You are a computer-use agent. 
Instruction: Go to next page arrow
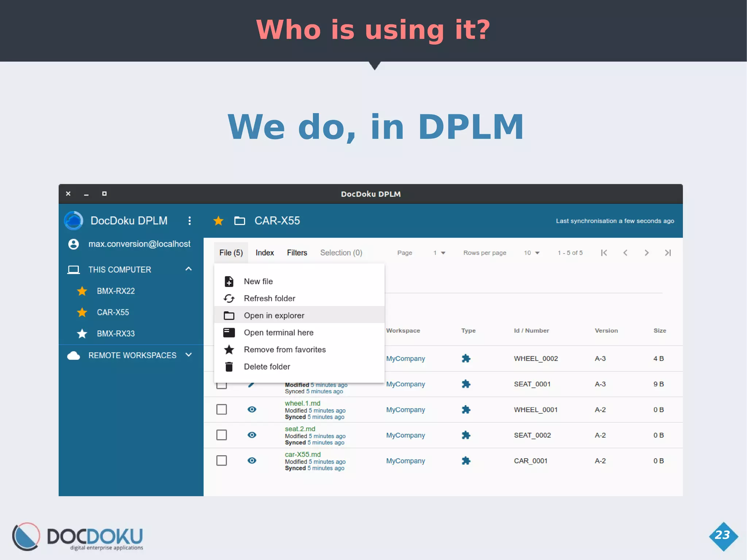click(x=647, y=253)
